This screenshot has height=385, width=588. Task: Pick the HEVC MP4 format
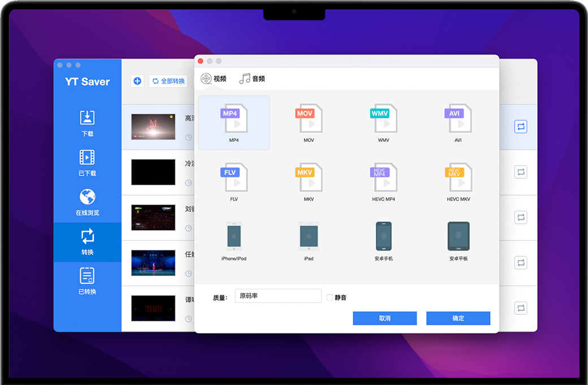[383, 178]
